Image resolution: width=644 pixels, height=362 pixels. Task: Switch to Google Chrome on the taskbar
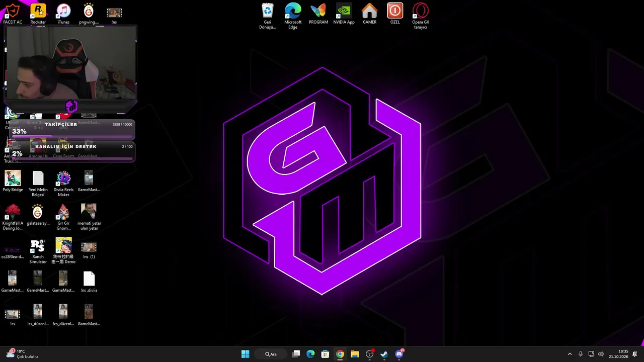pyautogui.click(x=340, y=354)
